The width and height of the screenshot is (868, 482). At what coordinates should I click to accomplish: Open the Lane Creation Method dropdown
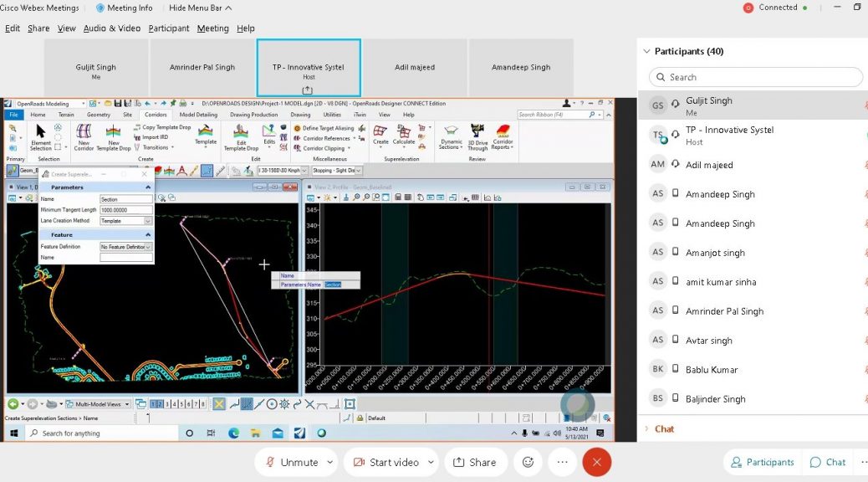pos(125,221)
